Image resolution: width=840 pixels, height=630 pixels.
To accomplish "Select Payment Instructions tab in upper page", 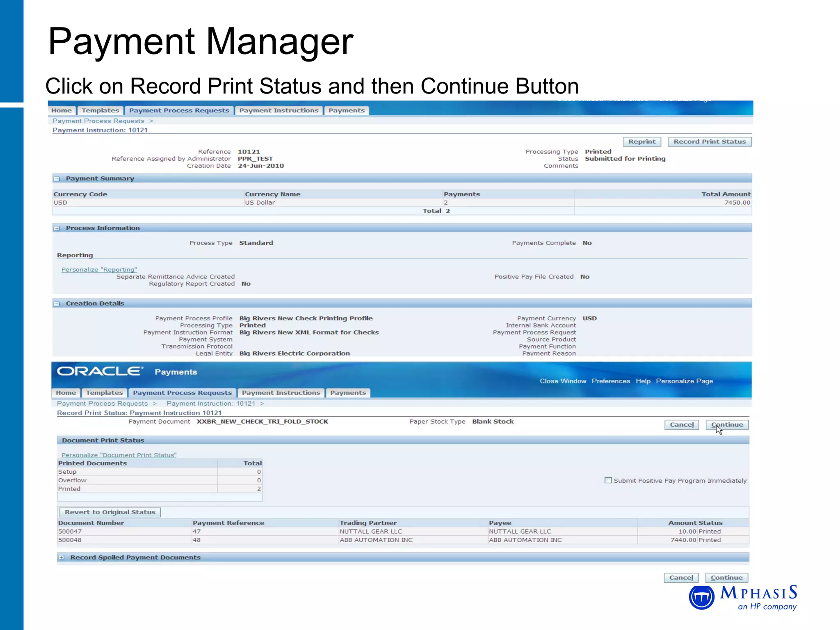I will 279,110.
